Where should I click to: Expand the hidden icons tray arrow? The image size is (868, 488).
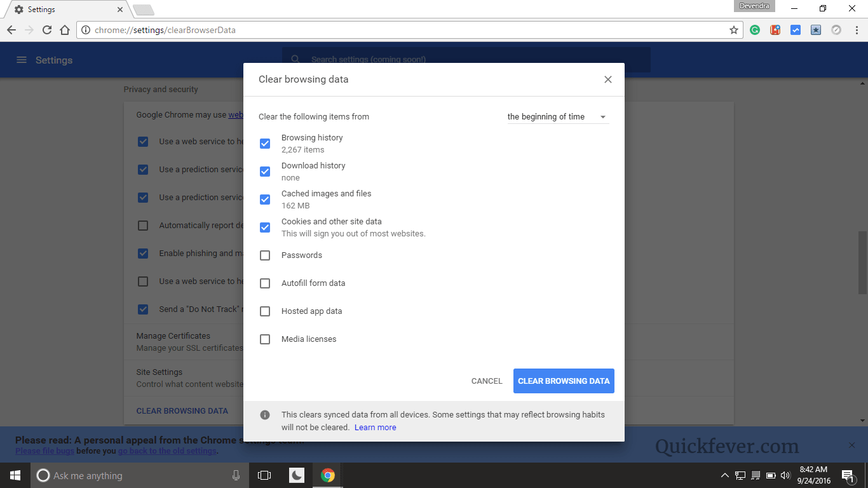[x=724, y=475]
